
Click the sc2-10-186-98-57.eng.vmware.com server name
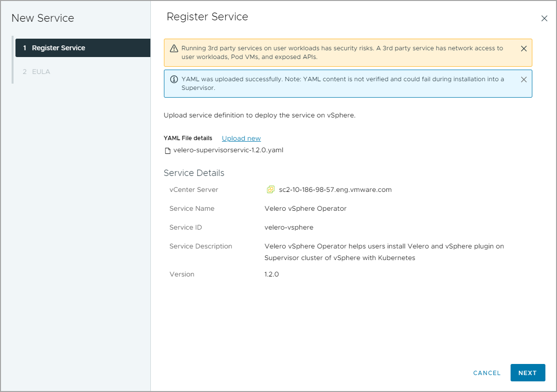pos(335,189)
